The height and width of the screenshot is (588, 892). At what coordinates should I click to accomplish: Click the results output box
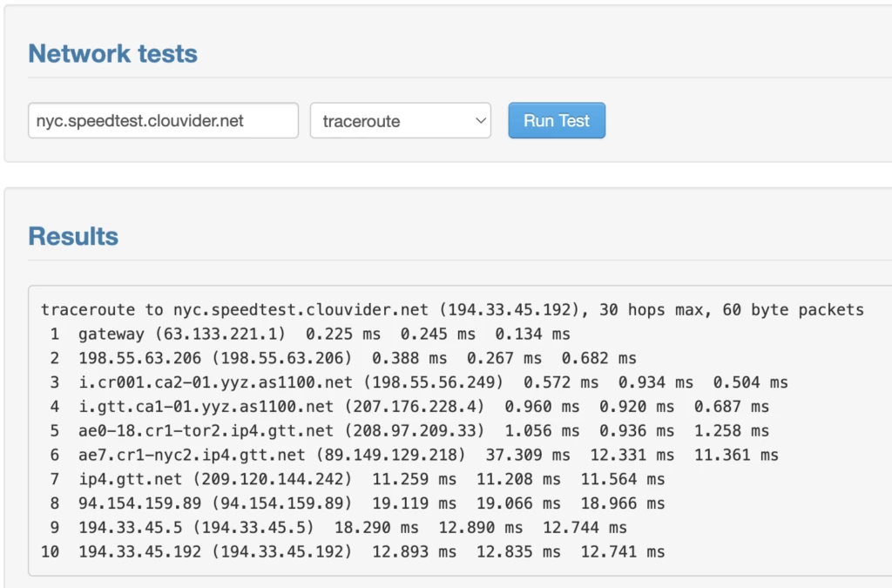[x=453, y=431]
